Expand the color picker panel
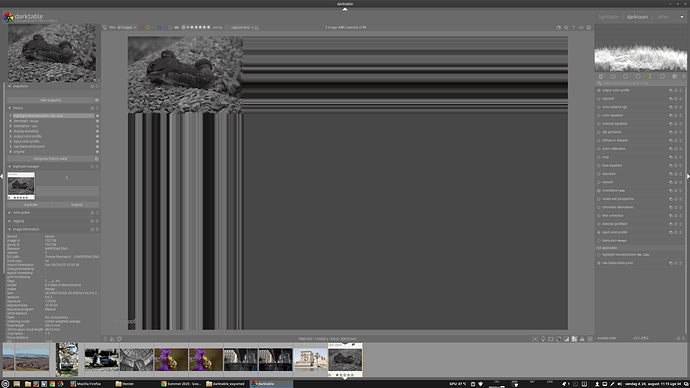This screenshot has height=388, width=690. tap(10, 212)
